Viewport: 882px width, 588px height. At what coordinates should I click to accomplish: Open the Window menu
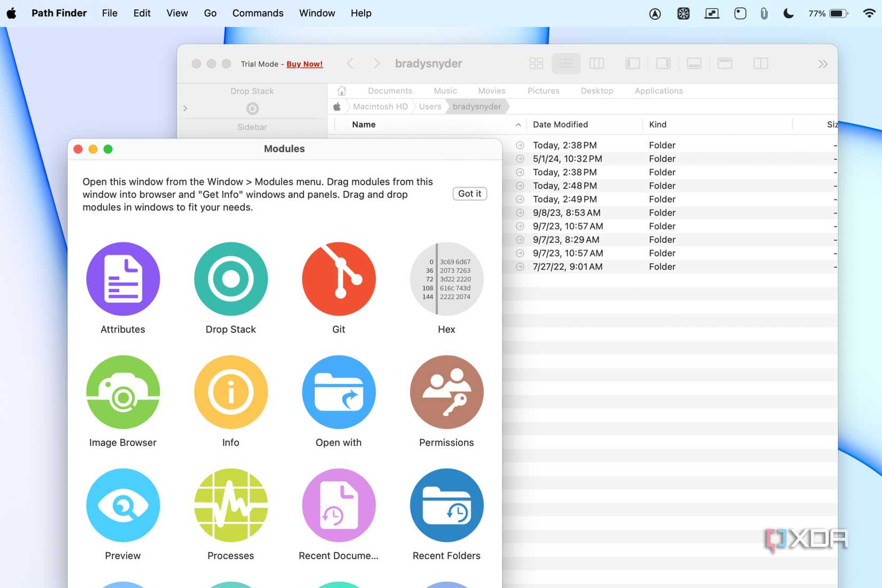click(317, 13)
